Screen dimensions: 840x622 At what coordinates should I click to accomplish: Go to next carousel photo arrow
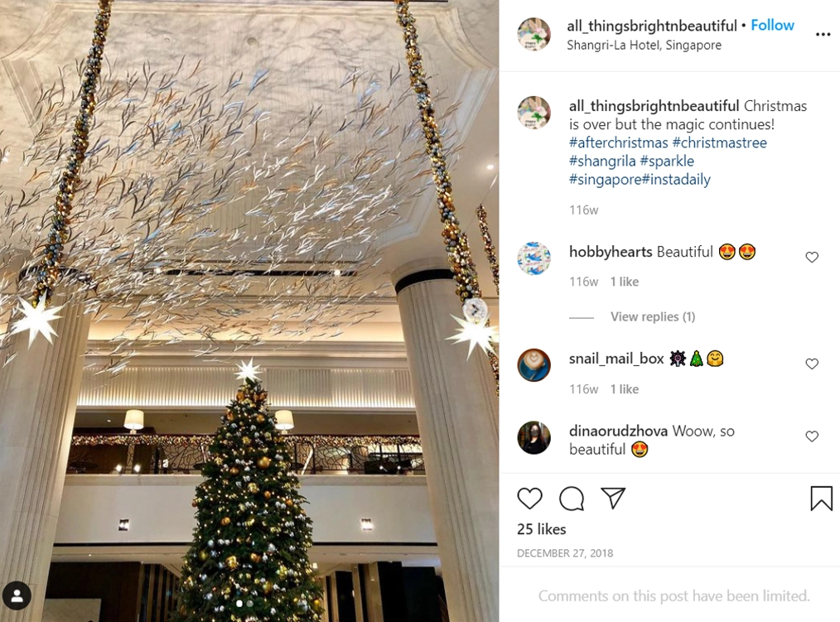click(475, 310)
